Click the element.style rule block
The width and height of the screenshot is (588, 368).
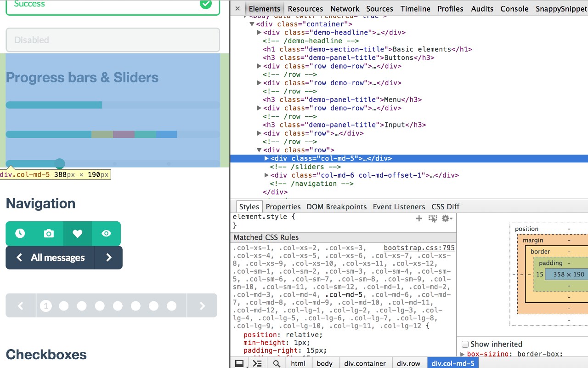[x=343, y=221]
